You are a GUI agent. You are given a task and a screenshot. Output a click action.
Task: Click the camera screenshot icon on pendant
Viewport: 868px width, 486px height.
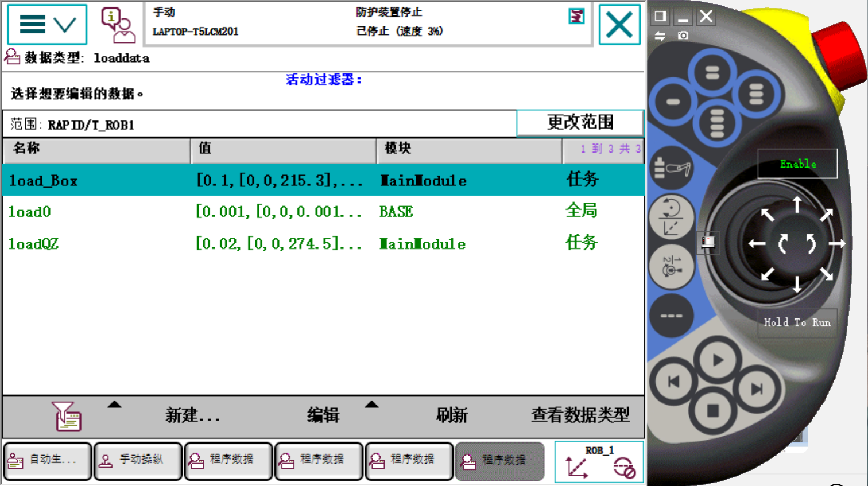683,36
